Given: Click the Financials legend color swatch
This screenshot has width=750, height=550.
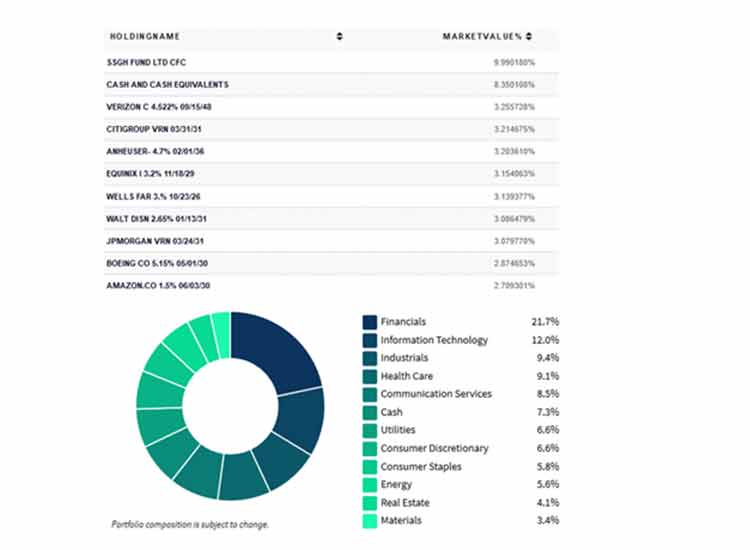Looking at the screenshot, I should click(370, 322).
